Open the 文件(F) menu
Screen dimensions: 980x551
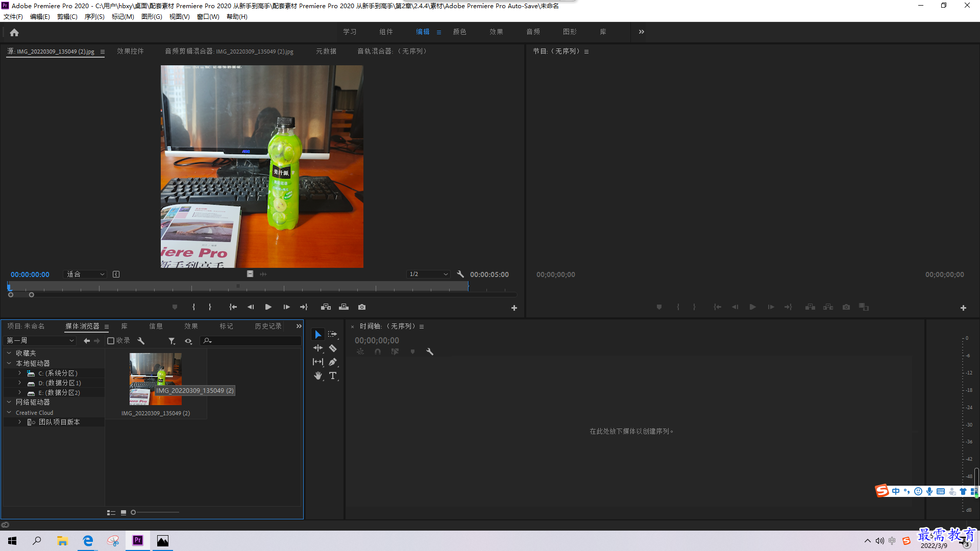pos(13,17)
